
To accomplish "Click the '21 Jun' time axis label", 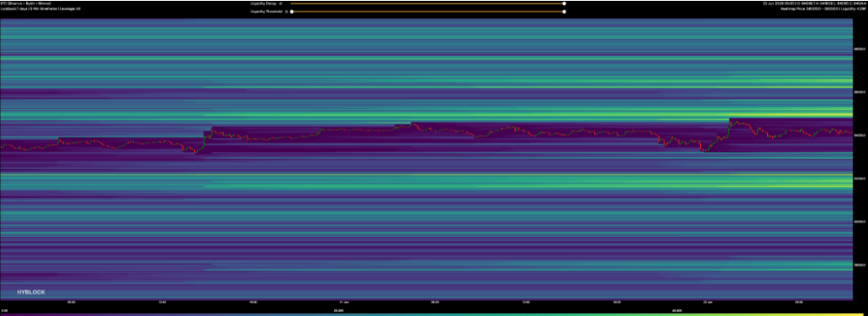I will click(344, 303).
